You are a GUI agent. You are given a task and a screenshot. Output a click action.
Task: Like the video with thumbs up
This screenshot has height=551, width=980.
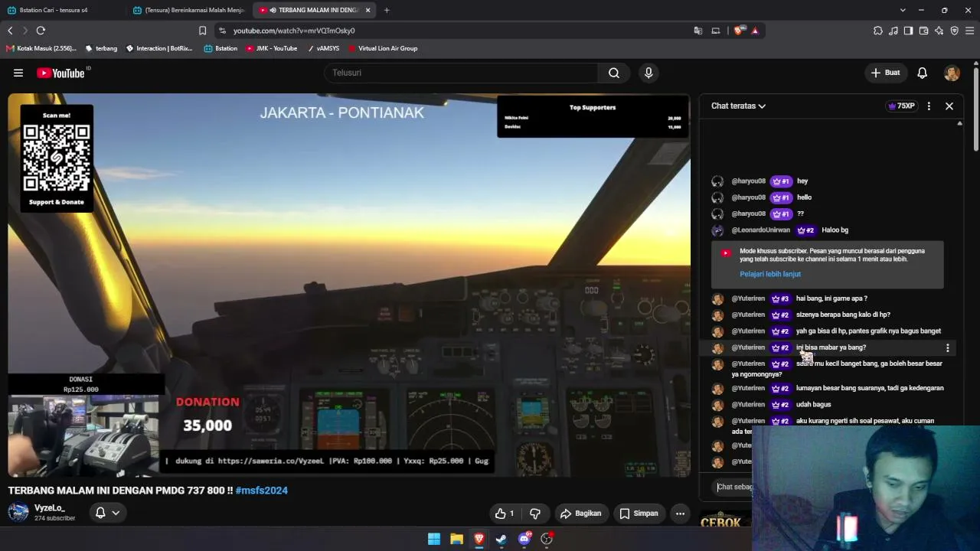point(505,514)
